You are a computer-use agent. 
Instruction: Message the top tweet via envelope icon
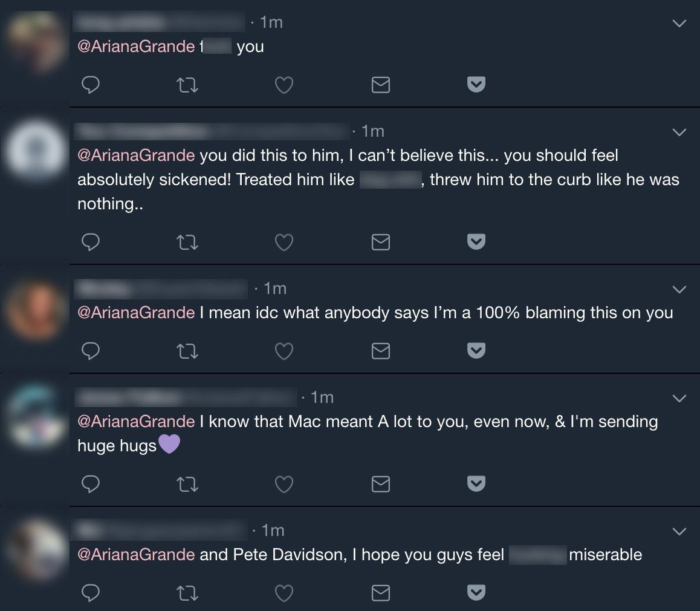(x=380, y=86)
